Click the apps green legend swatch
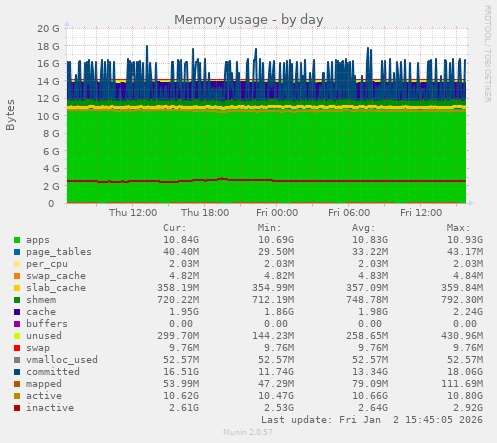The width and height of the screenshot is (497, 443). tap(17, 240)
